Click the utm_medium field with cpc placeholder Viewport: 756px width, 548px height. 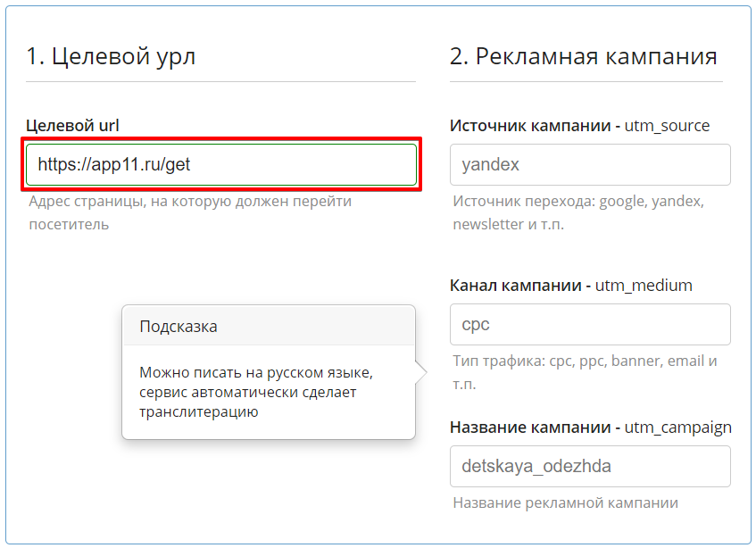click(590, 324)
